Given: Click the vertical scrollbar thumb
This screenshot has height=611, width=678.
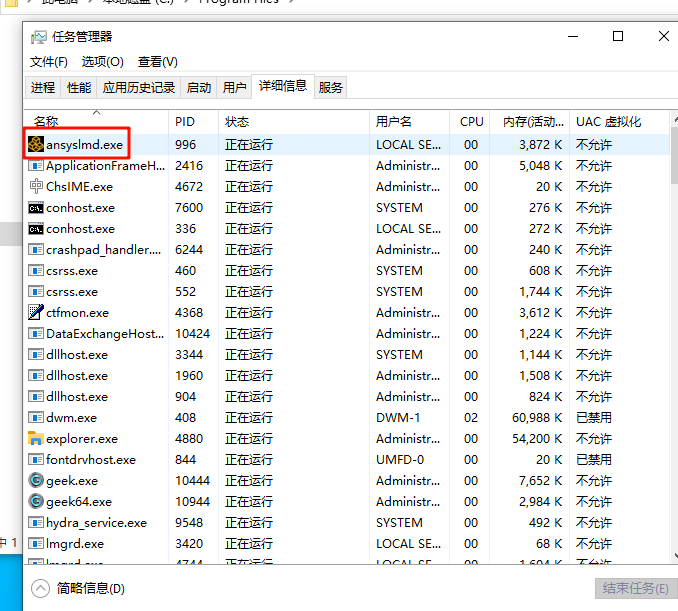Looking at the screenshot, I should tap(674, 156).
